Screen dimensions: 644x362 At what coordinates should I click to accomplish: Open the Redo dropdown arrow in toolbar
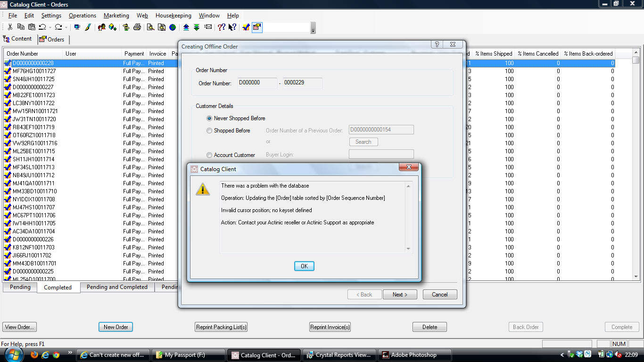tap(66, 27)
